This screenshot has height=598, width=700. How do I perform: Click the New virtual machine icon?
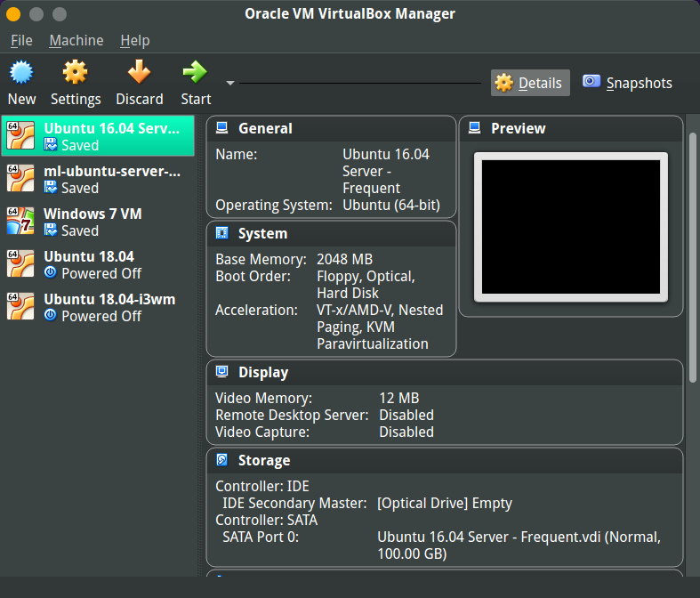pos(21,72)
